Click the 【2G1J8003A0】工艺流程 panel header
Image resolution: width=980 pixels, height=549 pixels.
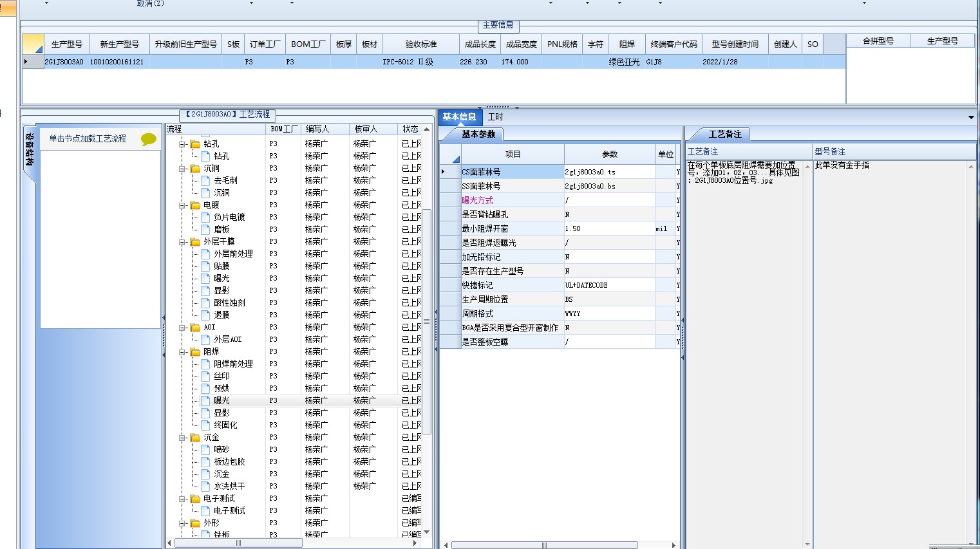click(x=228, y=115)
